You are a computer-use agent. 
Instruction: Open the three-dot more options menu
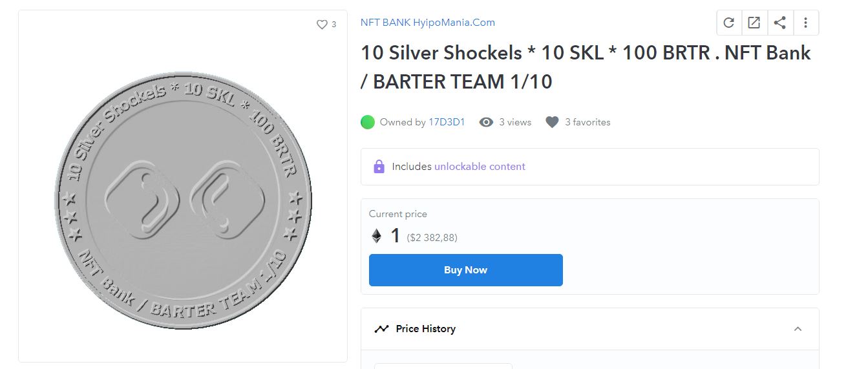(805, 23)
